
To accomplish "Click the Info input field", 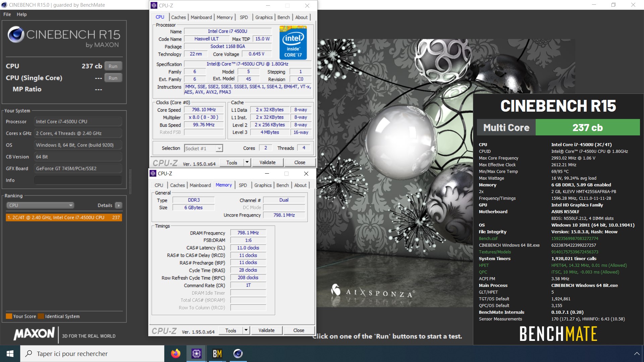I will pyautogui.click(x=78, y=180).
